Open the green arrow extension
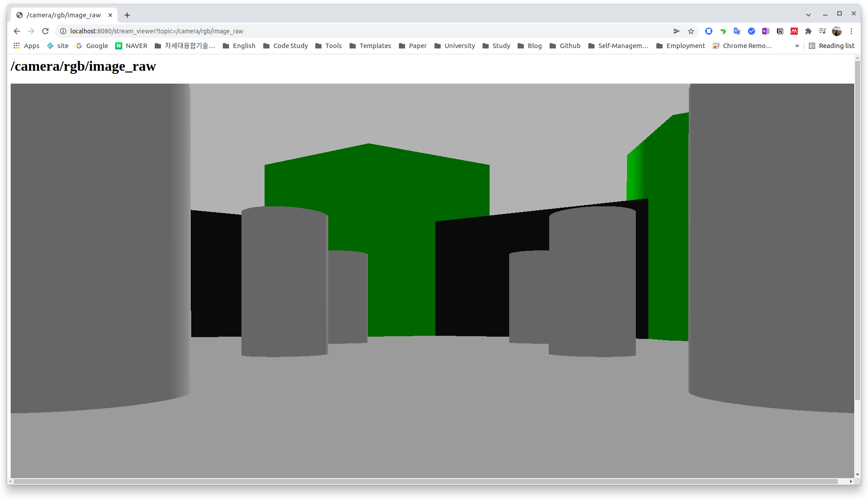Image resolution: width=868 pixels, height=499 pixels. (723, 31)
